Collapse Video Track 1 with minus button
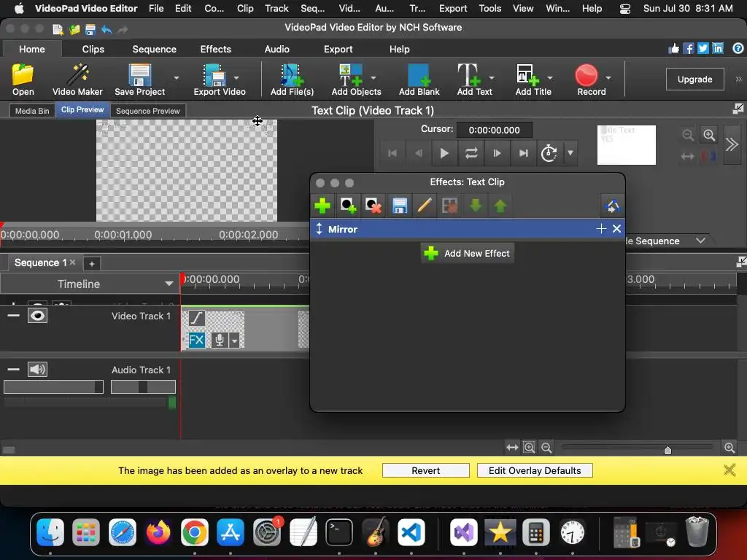This screenshot has height=560, width=747. [x=13, y=315]
